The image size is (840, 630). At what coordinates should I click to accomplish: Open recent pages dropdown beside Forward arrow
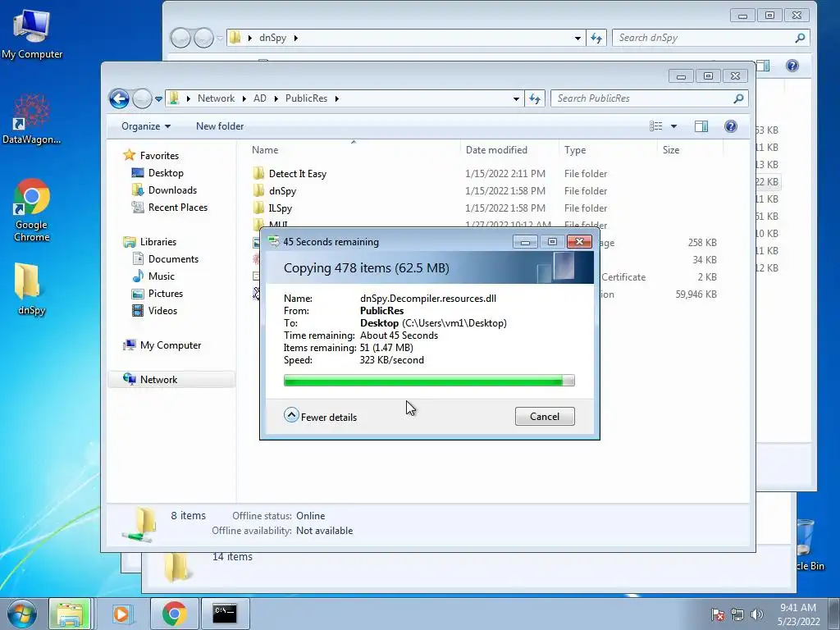tap(158, 98)
